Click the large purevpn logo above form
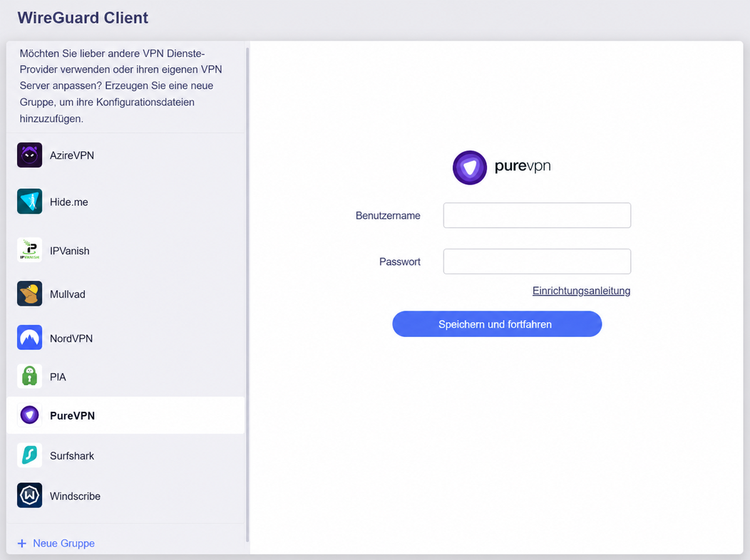Viewport: 750px width, 560px height. point(501,167)
